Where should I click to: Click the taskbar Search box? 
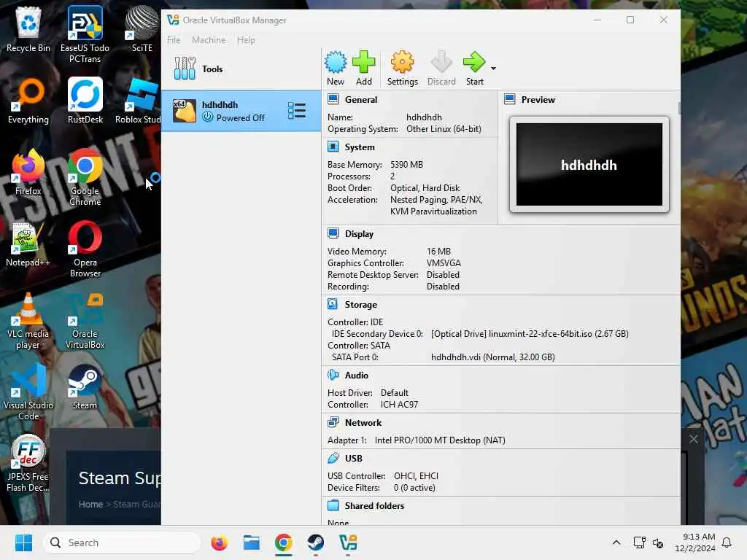tap(122, 542)
